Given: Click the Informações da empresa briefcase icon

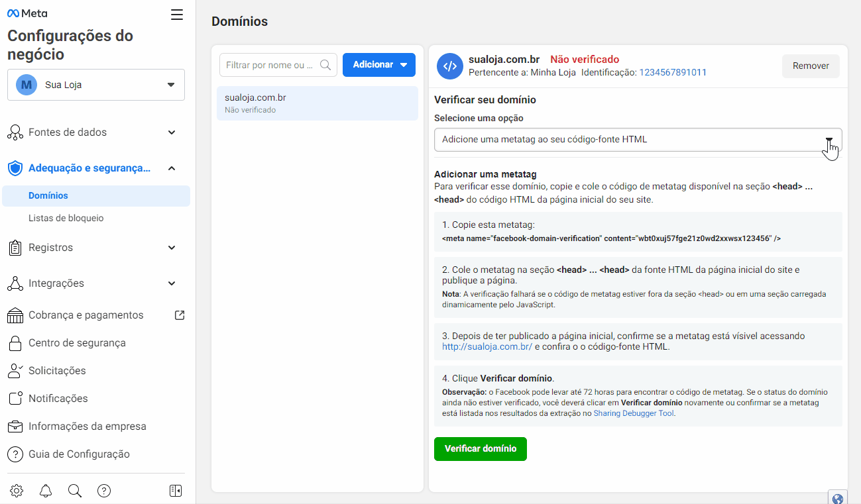Looking at the screenshot, I should [x=15, y=427].
